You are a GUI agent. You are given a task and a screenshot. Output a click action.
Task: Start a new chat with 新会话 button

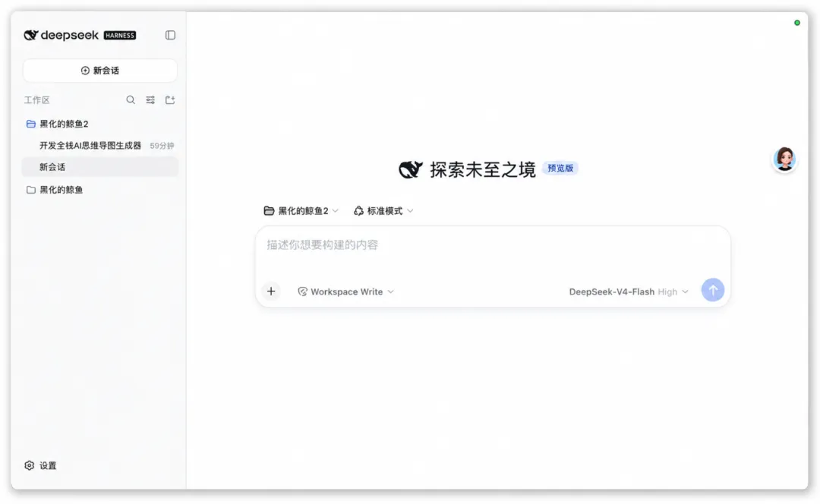click(x=100, y=71)
